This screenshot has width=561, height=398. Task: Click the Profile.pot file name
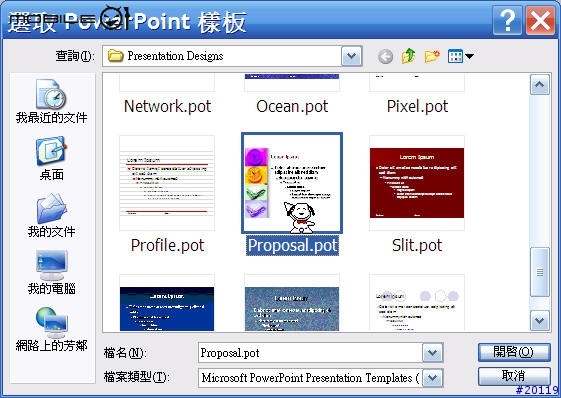click(x=167, y=246)
